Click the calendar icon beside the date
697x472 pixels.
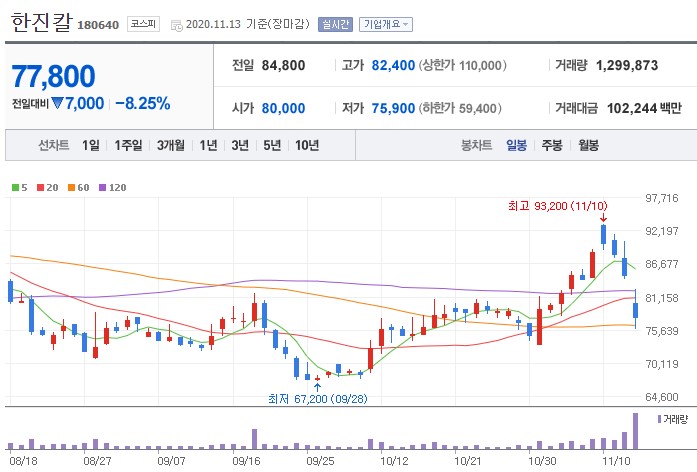tap(176, 25)
